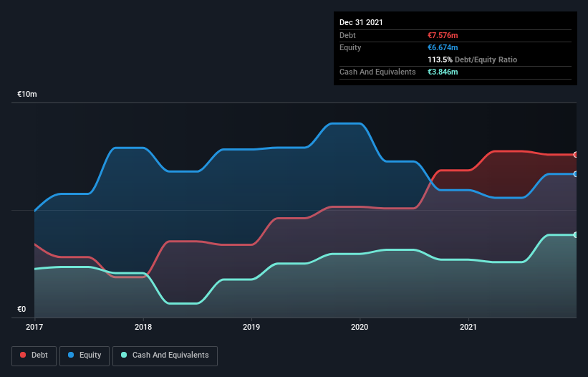
Task: Click the Dec 31 2021 tooltip date
Action: [x=361, y=22]
